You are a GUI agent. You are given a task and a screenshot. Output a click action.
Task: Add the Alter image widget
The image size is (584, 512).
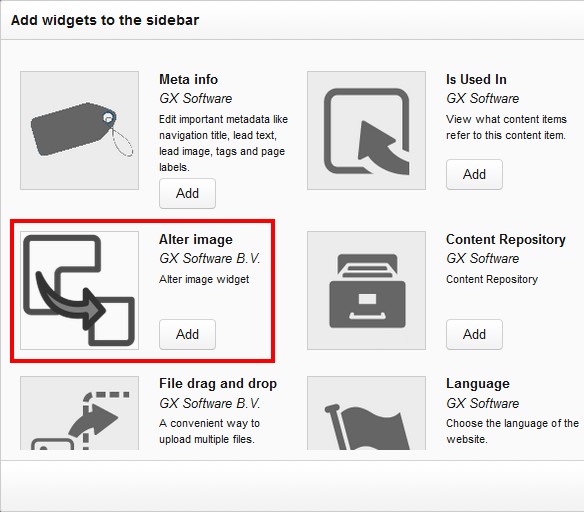[187, 334]
